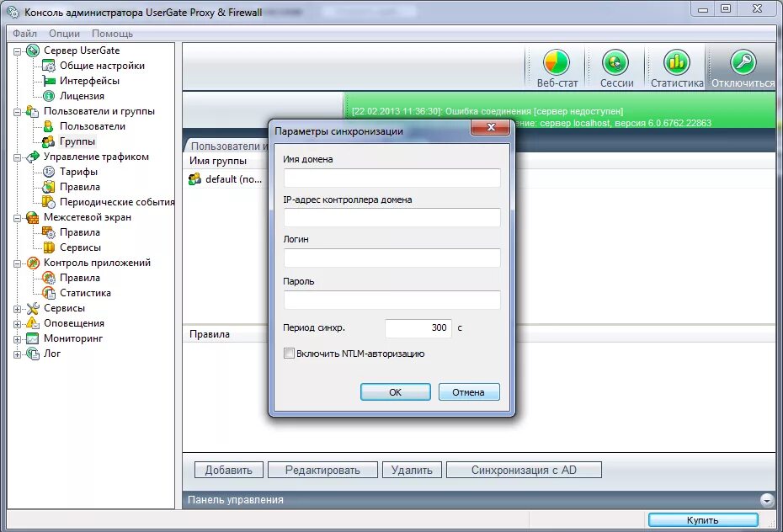Focus the IP-адрес контроллера домена field

(x=392, y=217)
